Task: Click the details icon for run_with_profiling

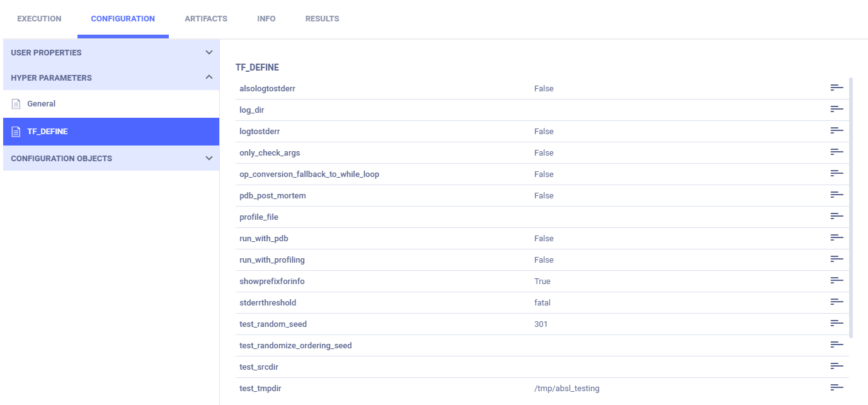Action: point(837,260)
